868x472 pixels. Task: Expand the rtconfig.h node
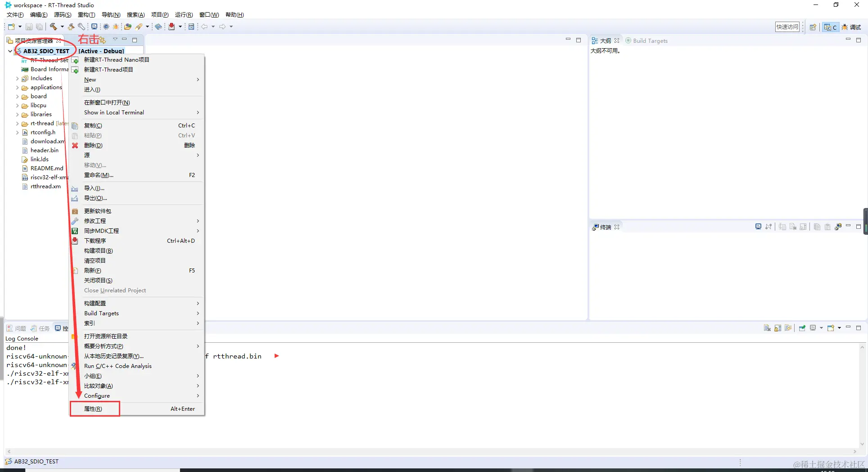tap(17, 132)
